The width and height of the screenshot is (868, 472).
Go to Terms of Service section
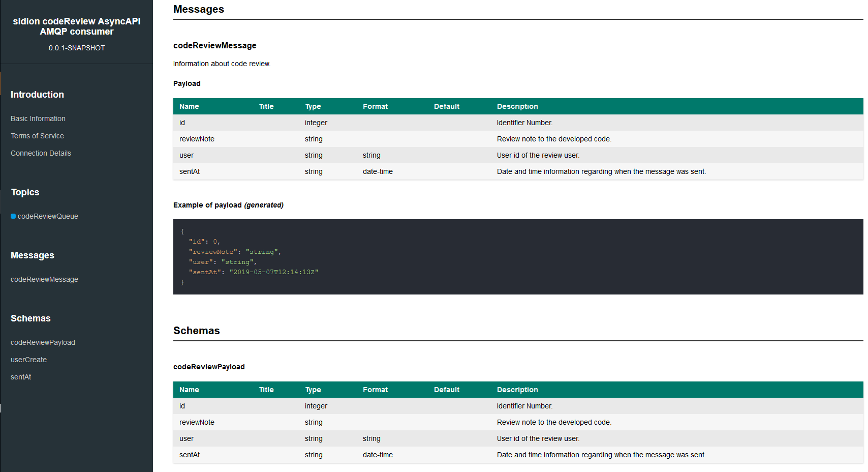37,136
